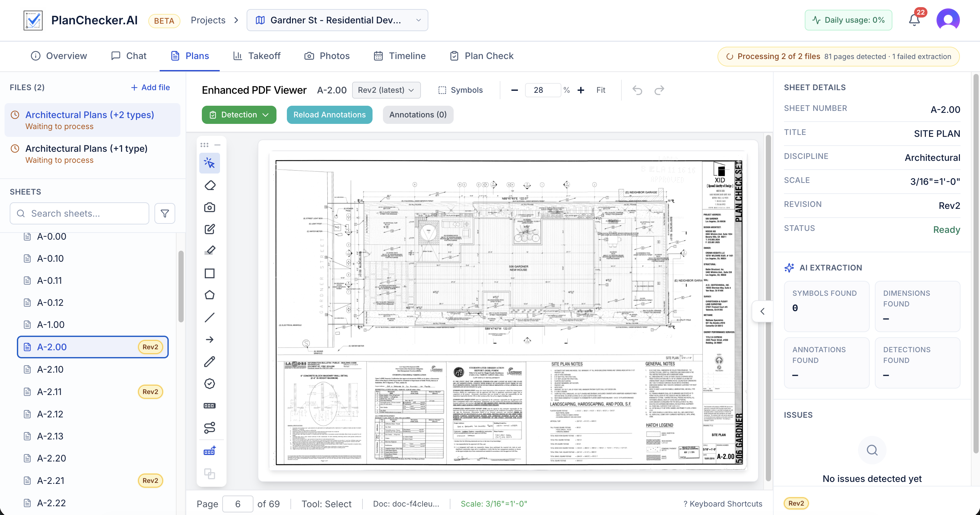The width and height of the screenshot is (980, 515).
Task: Click the zoom percentage field
Action: tap(542, 90)
